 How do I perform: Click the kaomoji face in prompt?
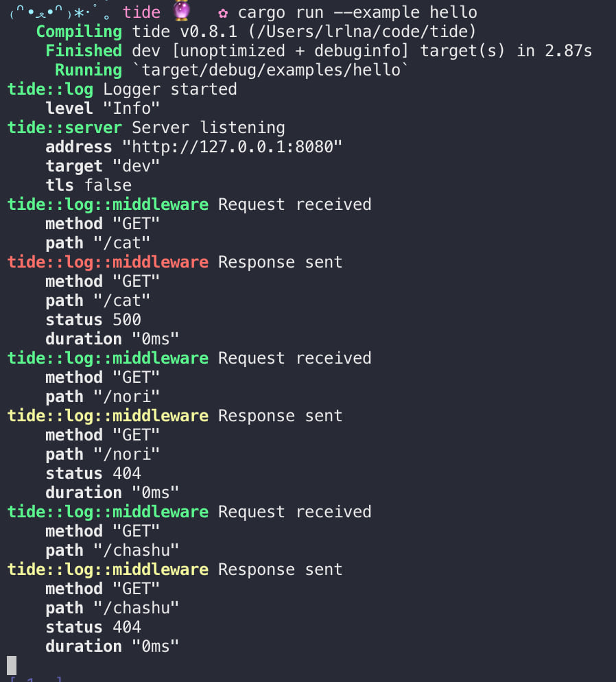tap(58, 12)
